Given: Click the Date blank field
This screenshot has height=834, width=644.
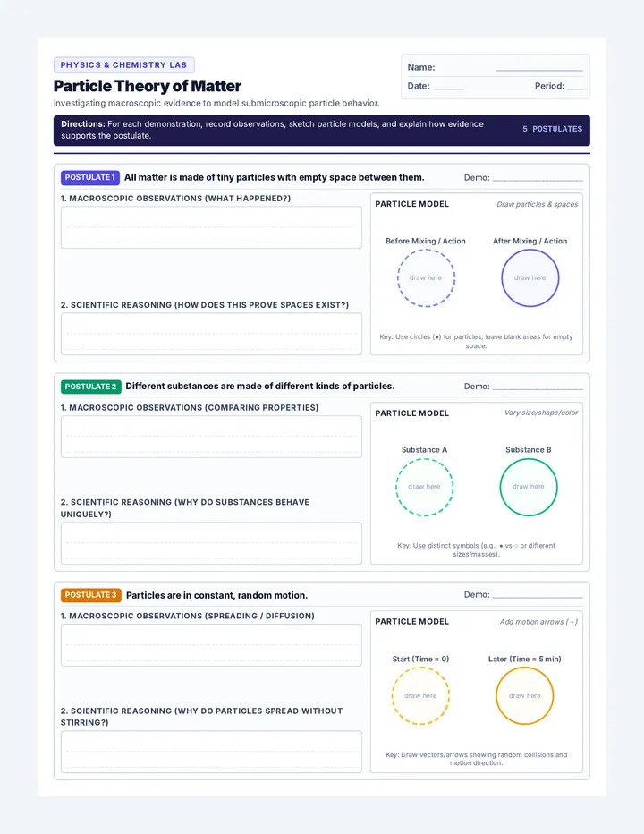Looking at the screenshot, I should click(448, 88).
